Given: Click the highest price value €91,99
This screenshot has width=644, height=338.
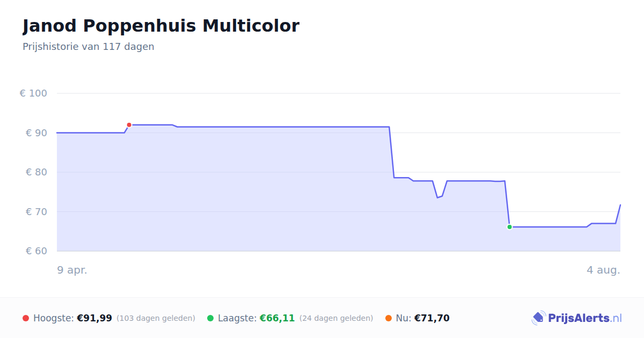Looking at the screenshot, I should point(94,318).
